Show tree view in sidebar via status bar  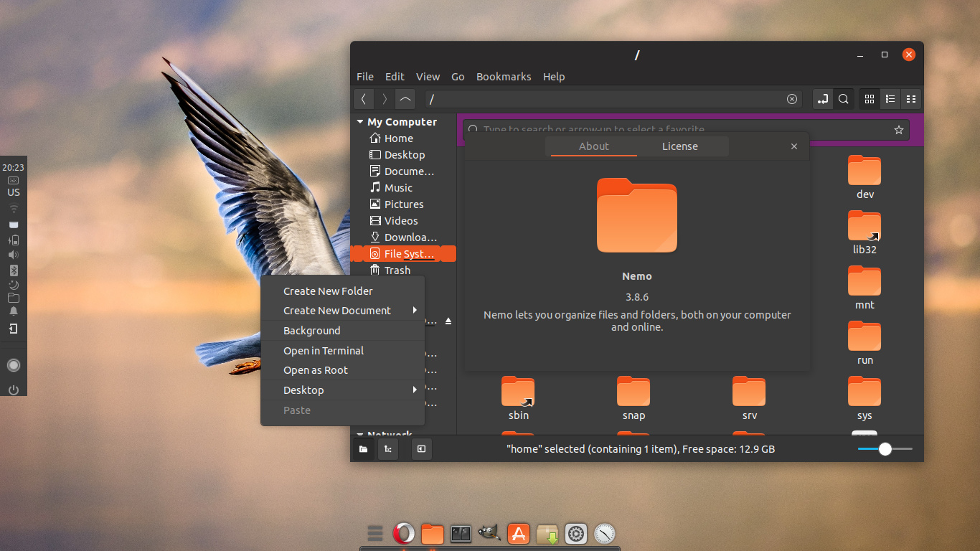[387, 449]
